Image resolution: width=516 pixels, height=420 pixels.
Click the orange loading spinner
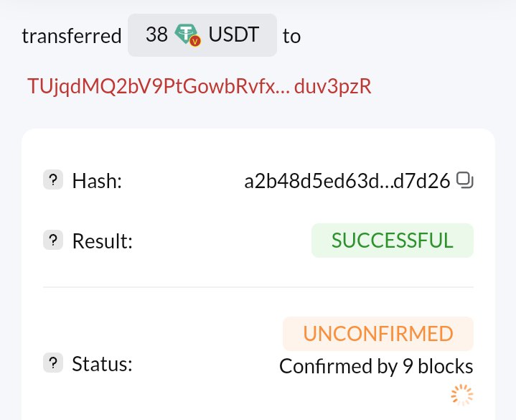(x=463, y=394)
